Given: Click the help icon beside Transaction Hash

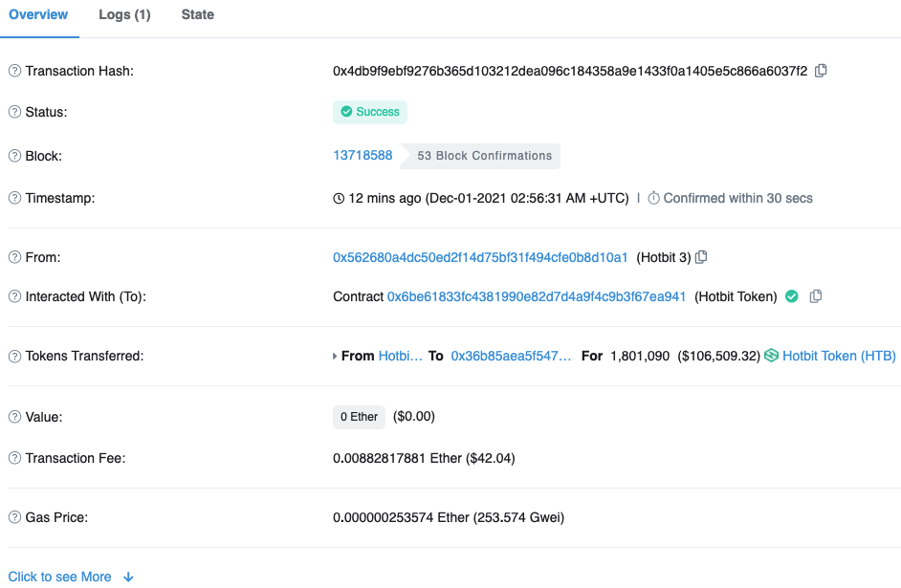Looking at the screenshot, I should (x=14, y=72).
